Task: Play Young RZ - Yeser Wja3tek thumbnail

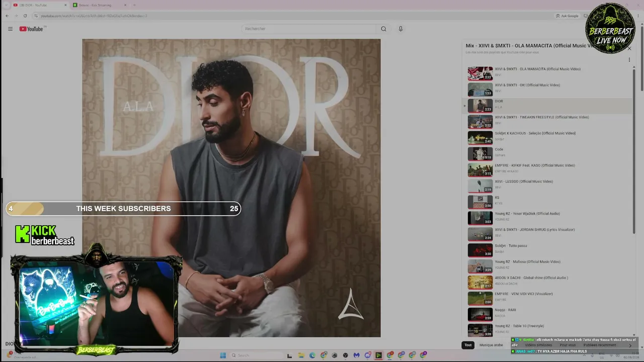Action: 480,218
